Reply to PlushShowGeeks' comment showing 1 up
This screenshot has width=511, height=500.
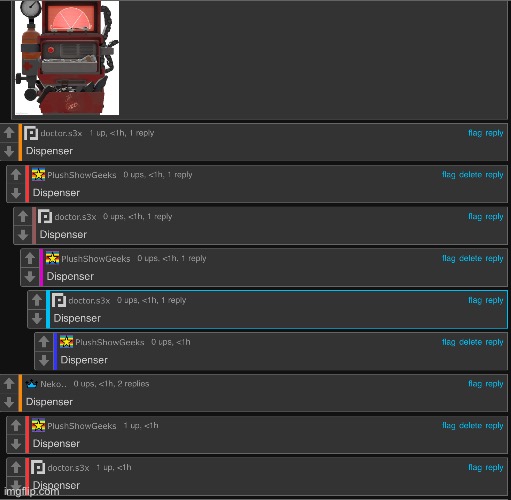[494, 426]
